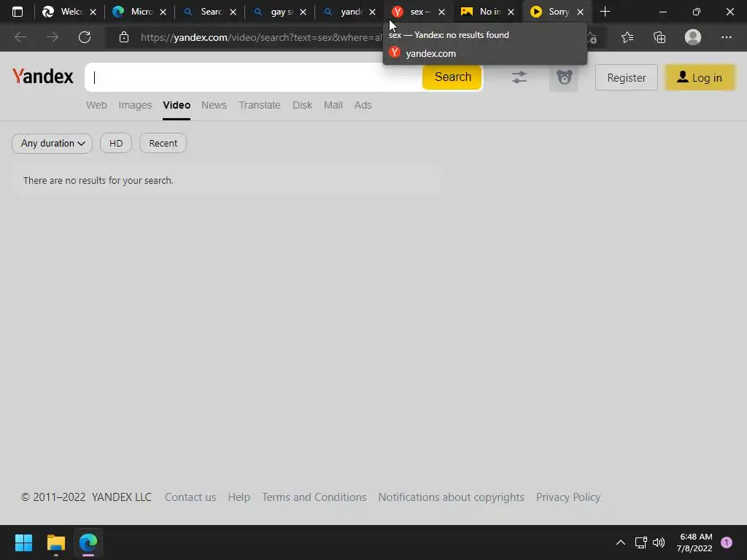Open File Explorer from taskbar
The height and width of the screenshot is (560, 747).
pyautogui.click(x=55, y=542)
